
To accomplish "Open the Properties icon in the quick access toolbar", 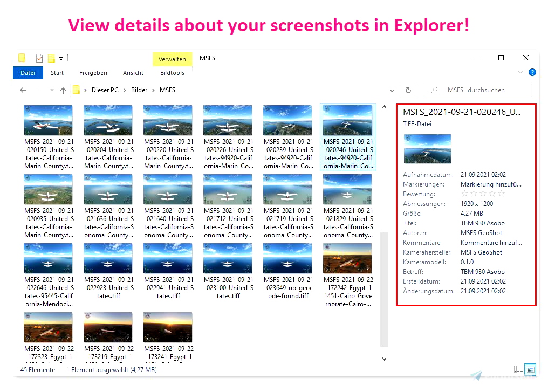I will click(39, 58).
